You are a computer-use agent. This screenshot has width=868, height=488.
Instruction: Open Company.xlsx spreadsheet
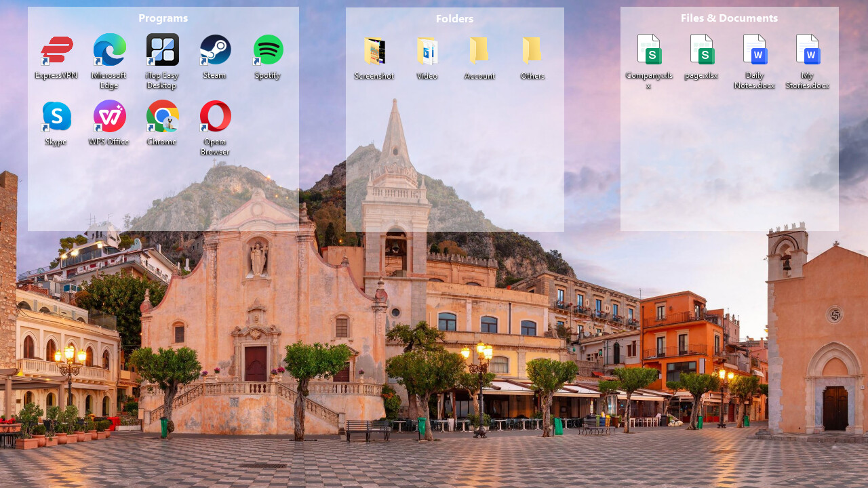[x=649, y=49]
